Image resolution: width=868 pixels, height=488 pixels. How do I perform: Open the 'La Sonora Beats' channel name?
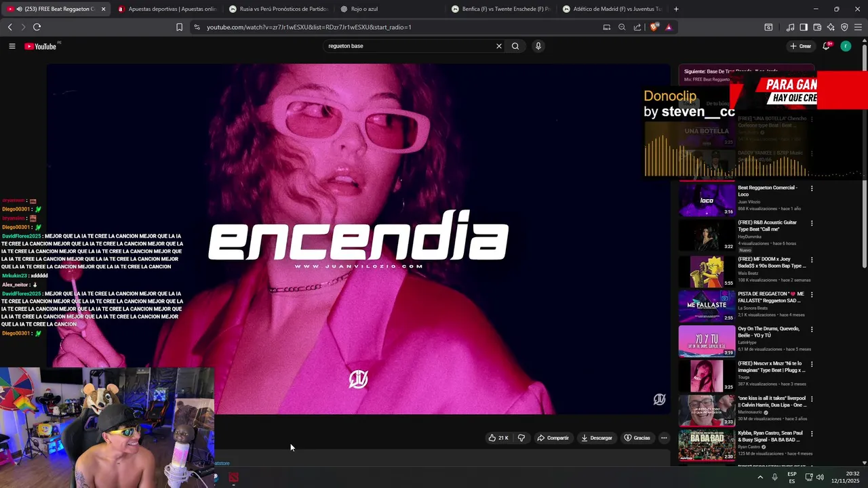pos(753,308)
